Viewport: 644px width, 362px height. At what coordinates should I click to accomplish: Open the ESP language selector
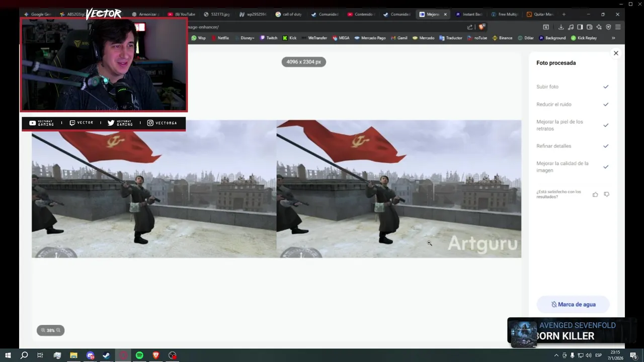coord(599,355)
